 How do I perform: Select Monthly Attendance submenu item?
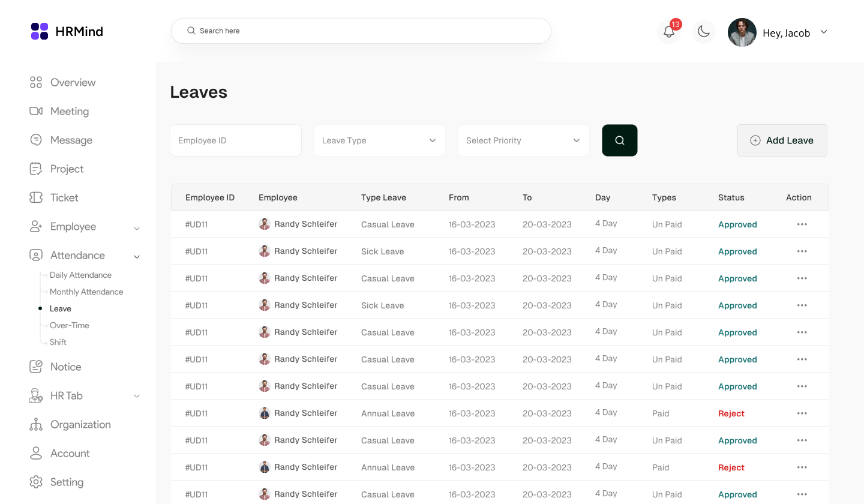pos(86,292)
